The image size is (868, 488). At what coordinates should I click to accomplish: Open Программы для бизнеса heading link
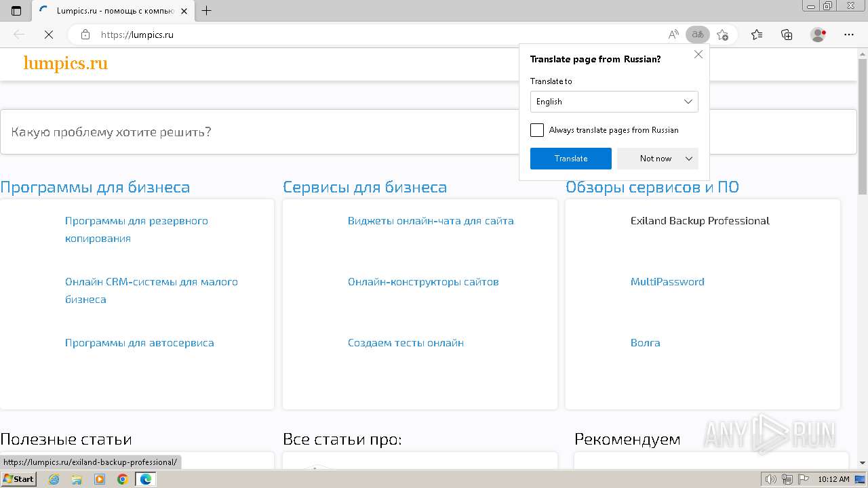click(95, 187)
